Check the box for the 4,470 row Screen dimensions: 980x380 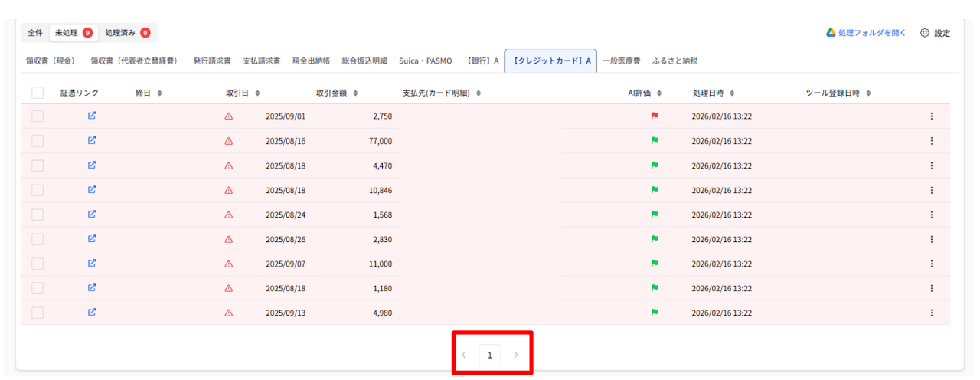(38, 165)
